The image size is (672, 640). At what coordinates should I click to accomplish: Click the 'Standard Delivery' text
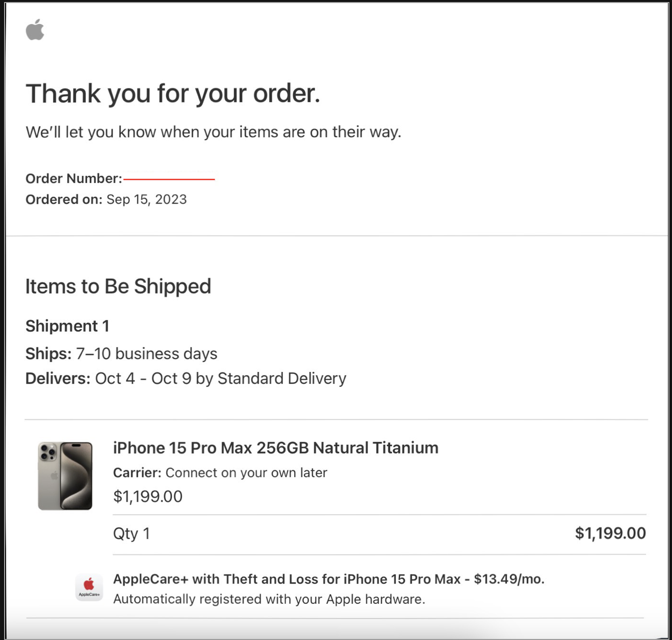[x=282, y=379]
